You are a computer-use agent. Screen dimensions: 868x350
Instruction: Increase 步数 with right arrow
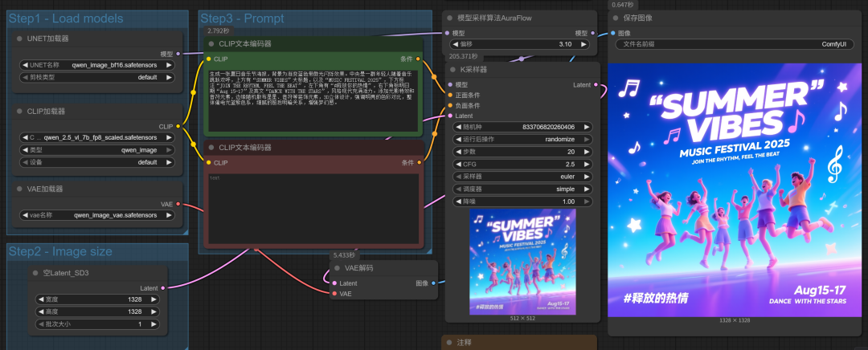(x=586, y=152)
